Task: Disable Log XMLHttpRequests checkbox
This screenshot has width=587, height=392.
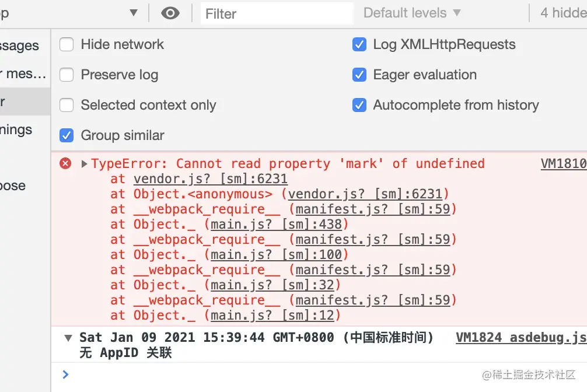Action: (x=359, y=44)
